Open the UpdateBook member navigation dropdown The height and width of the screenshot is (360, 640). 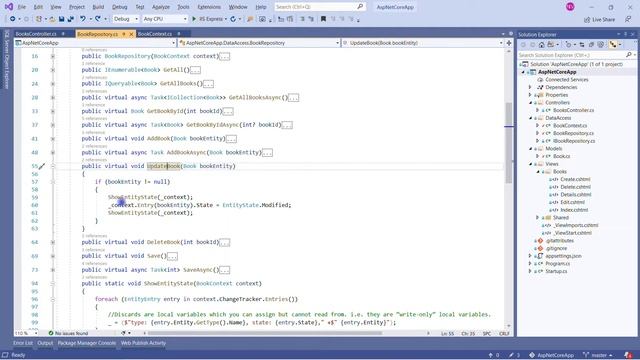pos(423,43)
